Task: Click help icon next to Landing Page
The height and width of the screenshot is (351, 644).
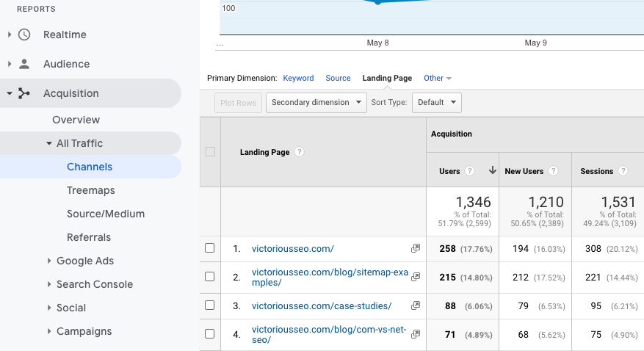Action: click(x=299, y=152)
